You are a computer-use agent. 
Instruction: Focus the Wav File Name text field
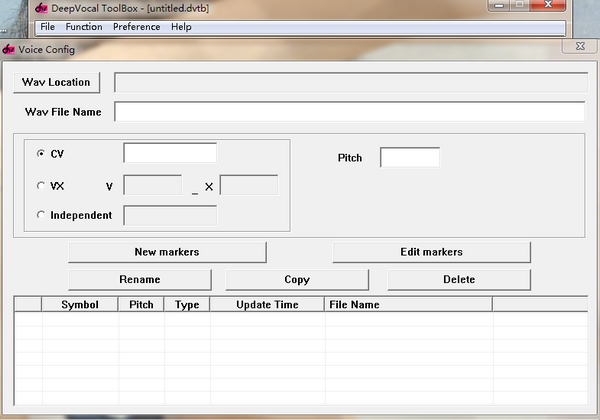(349, 112)
